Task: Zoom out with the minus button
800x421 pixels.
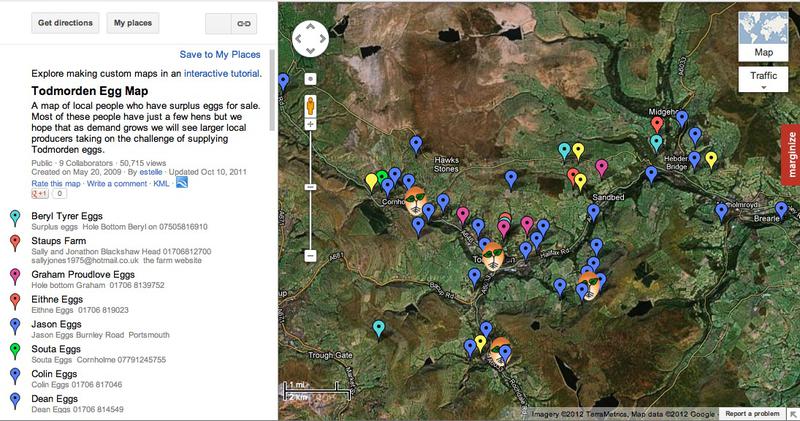Action: coord(310,256)
